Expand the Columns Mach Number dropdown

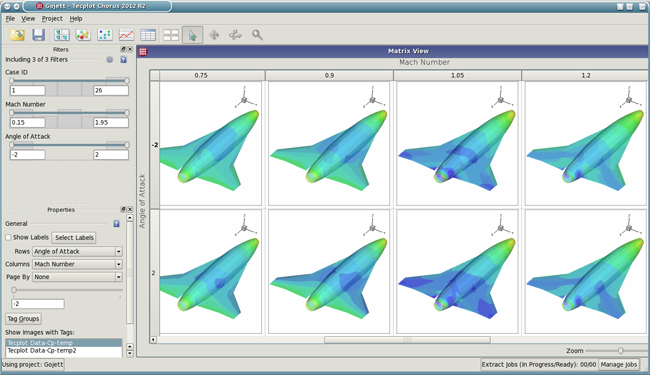[77, 264]
